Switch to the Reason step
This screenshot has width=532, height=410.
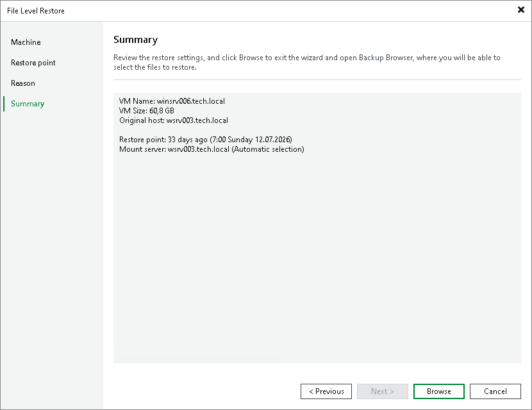tap(22, 83)
